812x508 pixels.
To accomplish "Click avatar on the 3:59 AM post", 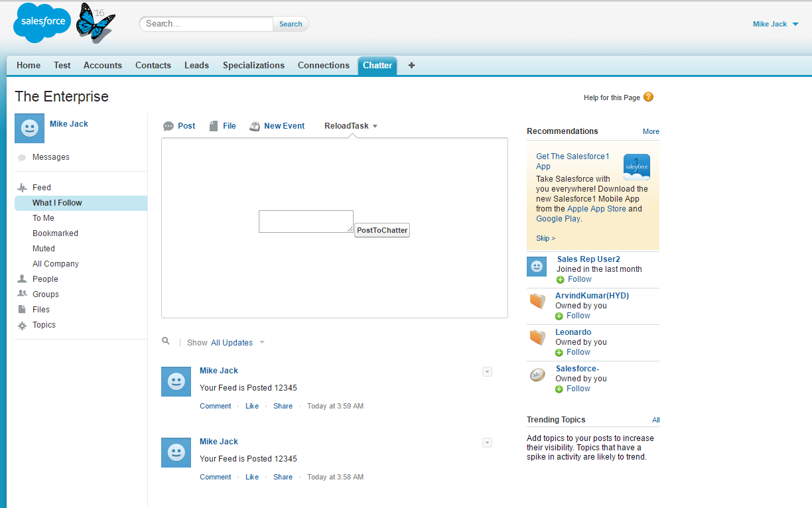I will (176, 381).
